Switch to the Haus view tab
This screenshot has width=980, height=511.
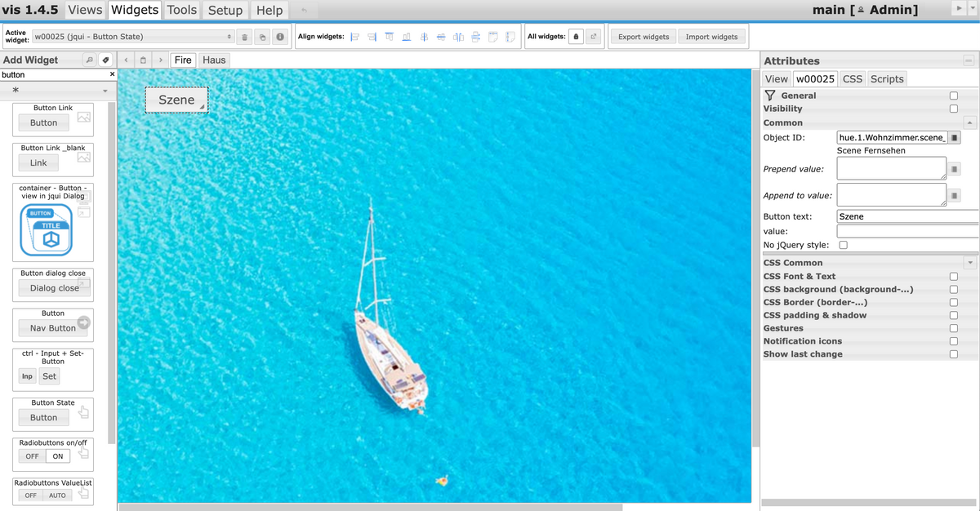[x=214, y=60]
